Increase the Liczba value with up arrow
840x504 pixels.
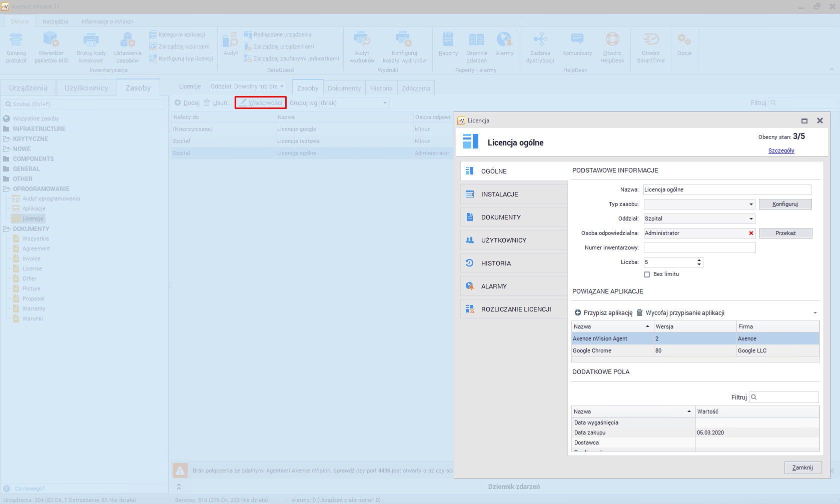click(x=699, y=260)
